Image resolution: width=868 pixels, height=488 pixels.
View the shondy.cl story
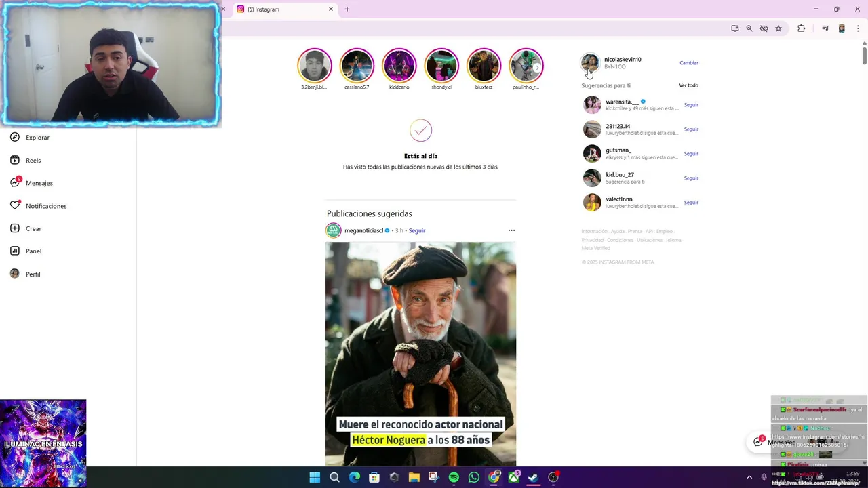pos(441,66)
